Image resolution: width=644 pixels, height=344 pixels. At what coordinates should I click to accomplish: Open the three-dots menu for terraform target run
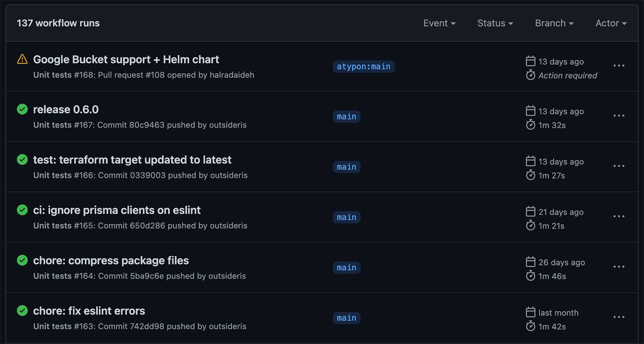pyautogui.click(x=619, y=166)
